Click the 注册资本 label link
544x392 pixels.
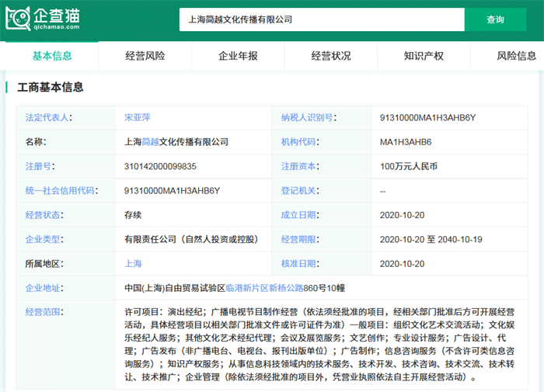[x=298, y=166]
